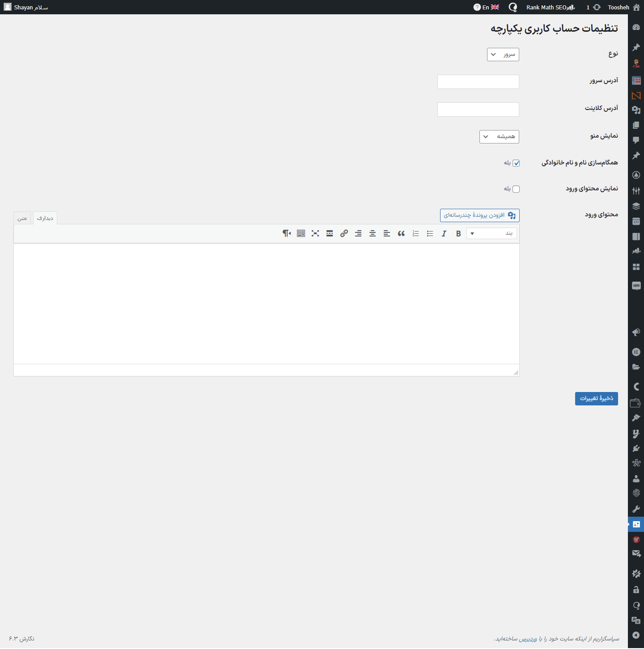This screenshot has width=644, height=649.
Task: Open the code window sidebar icon
Action: [636, 221]
